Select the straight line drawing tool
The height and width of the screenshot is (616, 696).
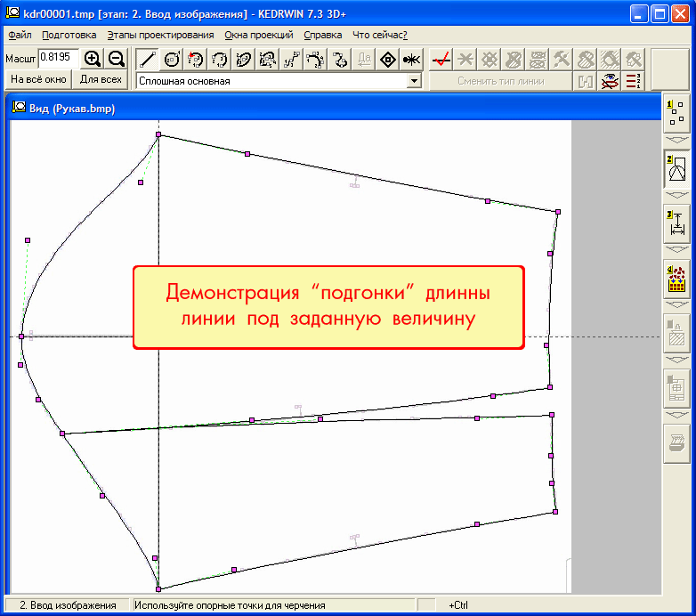pyautogui.click(x=148, y=60)
